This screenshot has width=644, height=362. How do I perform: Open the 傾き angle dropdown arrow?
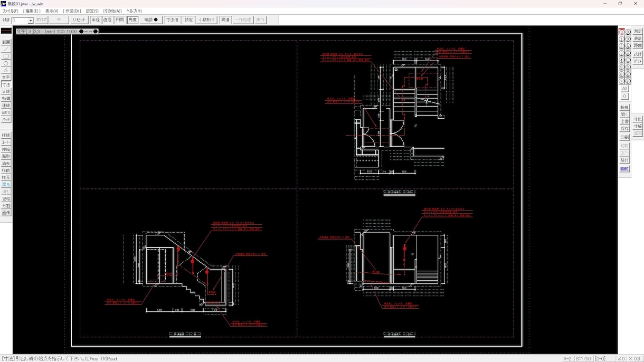point(31,21)
